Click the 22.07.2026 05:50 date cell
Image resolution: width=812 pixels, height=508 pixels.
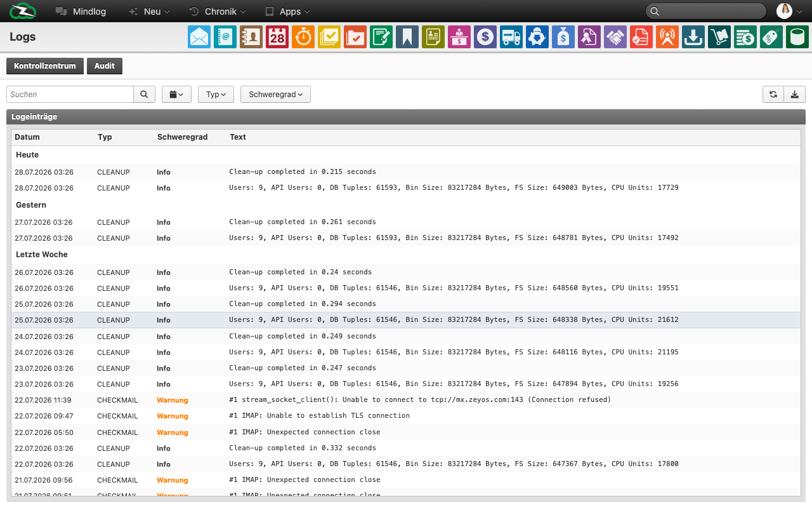click(44, 432)
